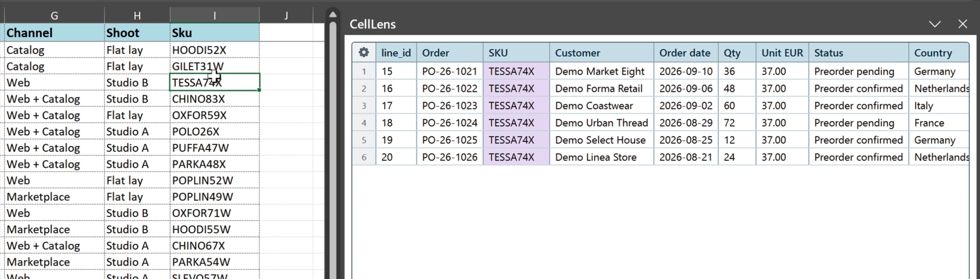Viewport: 980px width, 279px height.
Task: Click scroll-up arrow of spreadsheet scrollbar
Action: (x=333, y=14)
